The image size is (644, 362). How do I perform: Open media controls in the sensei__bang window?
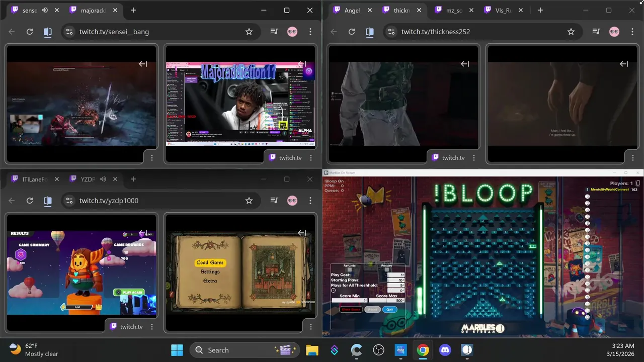tap(274, 32)
